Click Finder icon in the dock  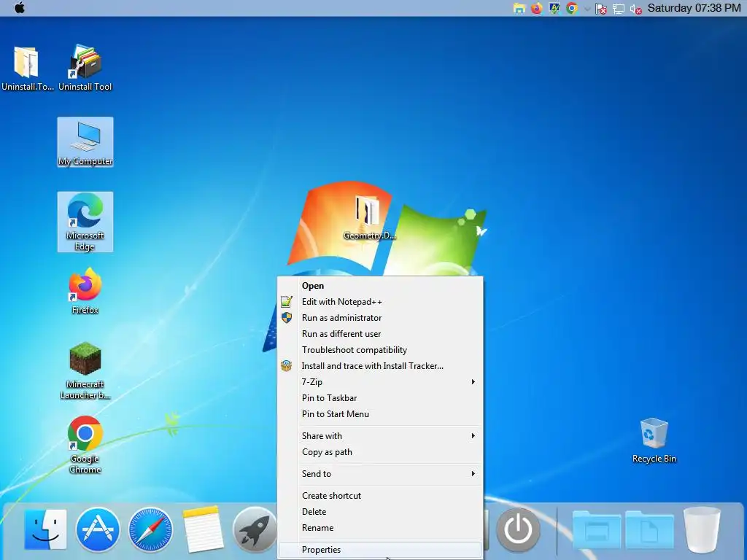click(x=45, y=529)
